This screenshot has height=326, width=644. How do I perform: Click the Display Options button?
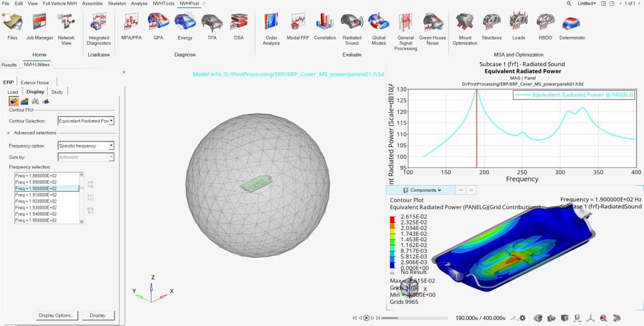57,315
